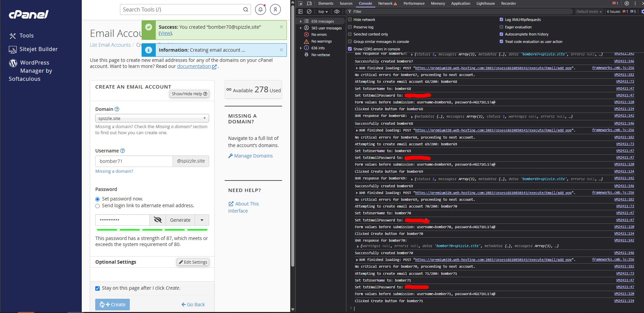This screenshot has height=313, width=644.
Task: Disable Log XMLHttpRequests checkbox
Action: coord(501,20)
